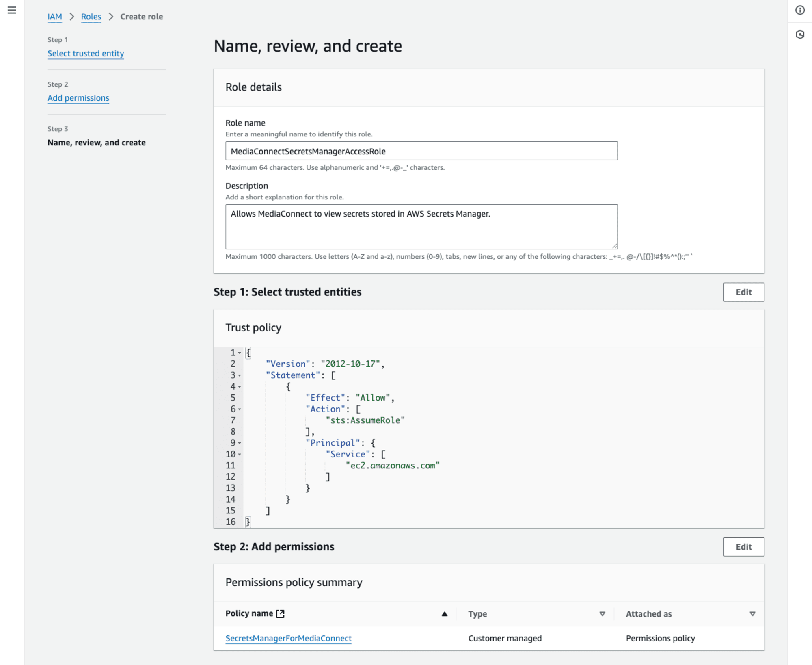Click Create role breadcrumb text
This screenshot has height=665, width=812.
tap(142, 17)
